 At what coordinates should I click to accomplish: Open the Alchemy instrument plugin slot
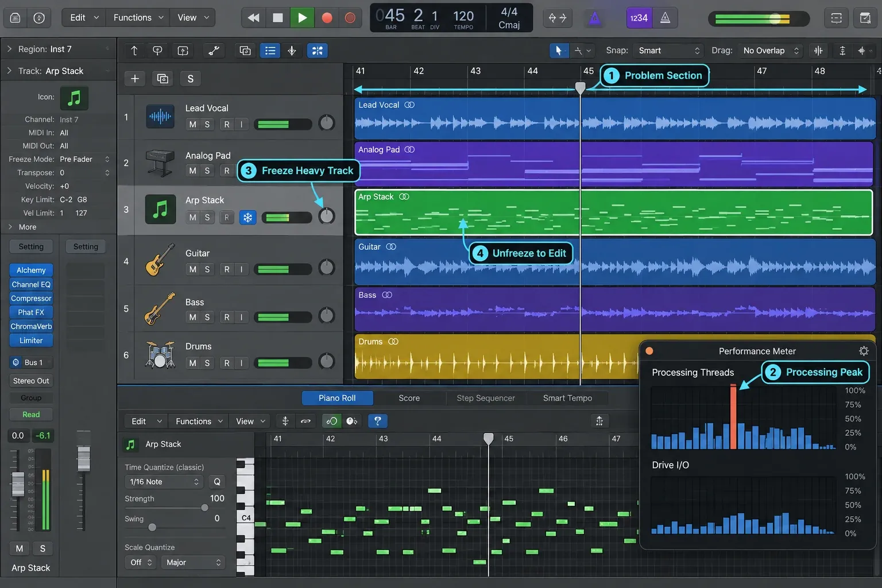point(31,270)
